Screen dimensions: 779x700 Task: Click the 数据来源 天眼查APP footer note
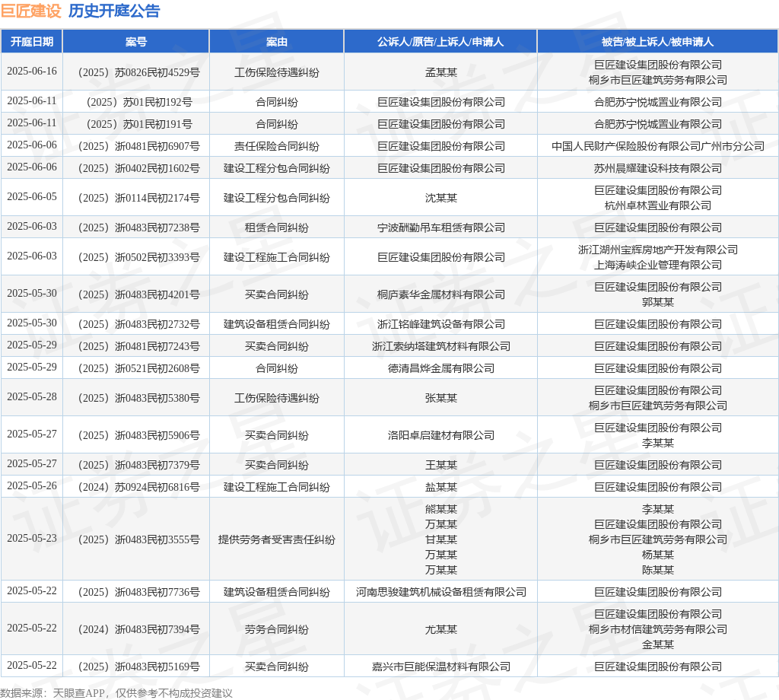[116, 693]
